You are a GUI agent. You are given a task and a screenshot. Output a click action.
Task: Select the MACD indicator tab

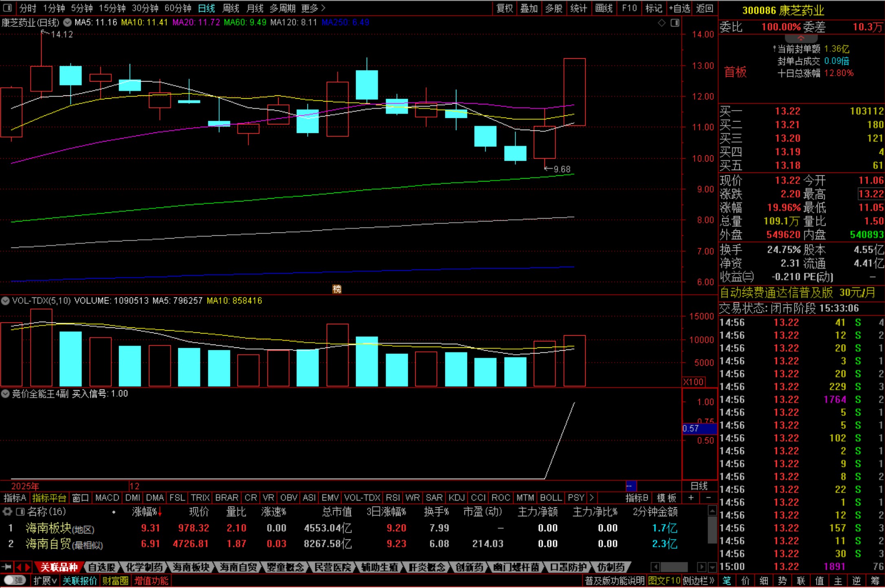click(107, 497)
